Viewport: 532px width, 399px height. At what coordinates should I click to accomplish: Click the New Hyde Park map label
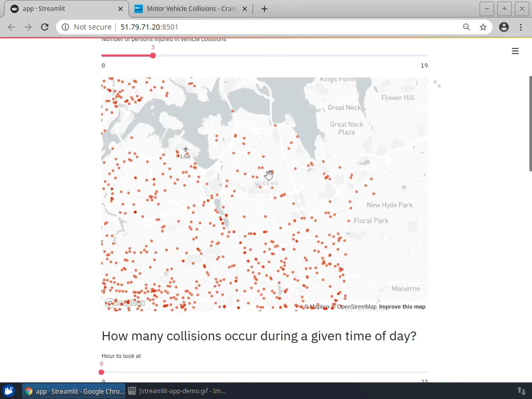pyautogui.click(x=390, y=205)
